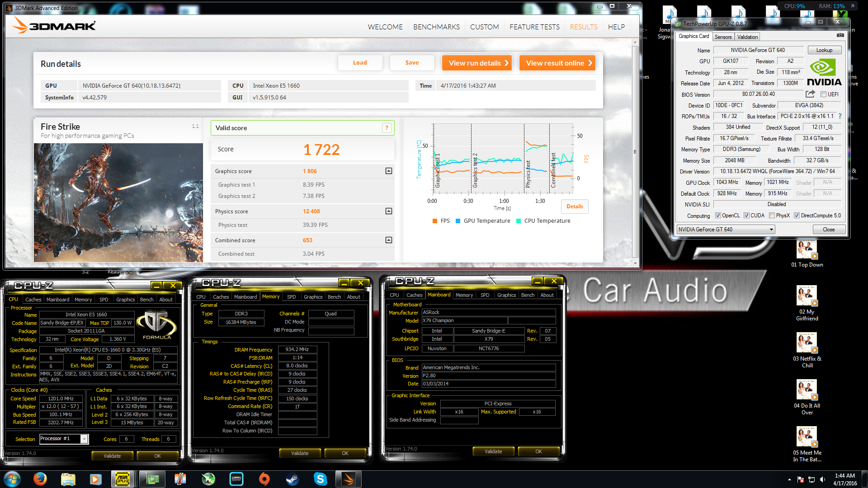Open Windows Media Player from the taskbar

click(95, 479)
